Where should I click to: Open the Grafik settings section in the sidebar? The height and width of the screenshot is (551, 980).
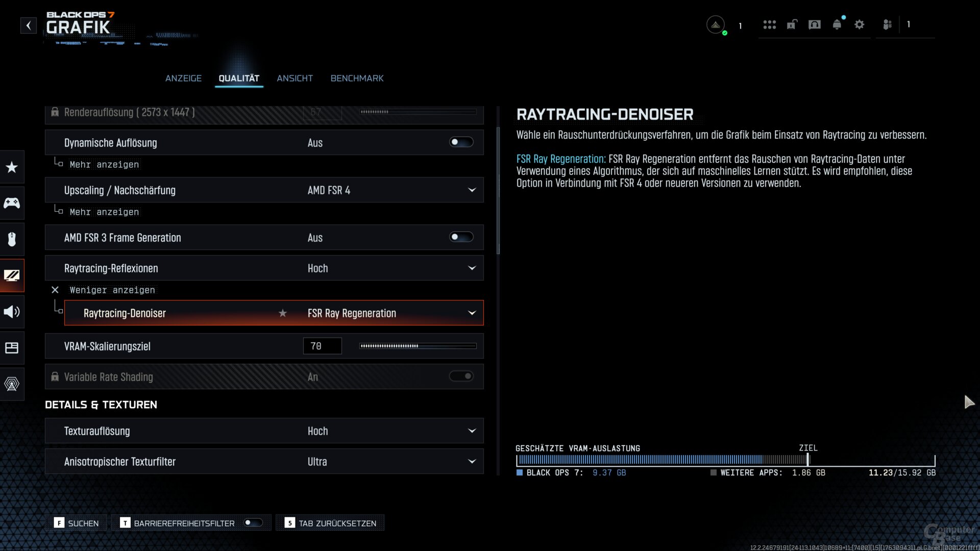pos(12,275)
